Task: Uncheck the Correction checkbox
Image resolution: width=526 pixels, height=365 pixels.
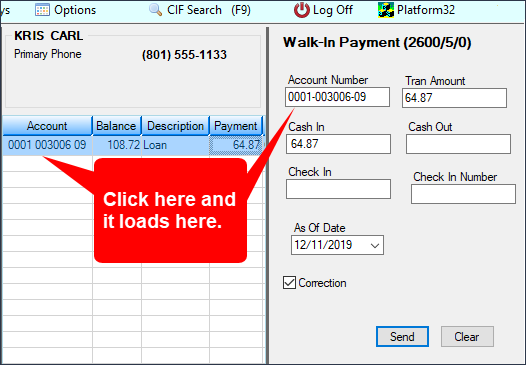Action: 289,283
